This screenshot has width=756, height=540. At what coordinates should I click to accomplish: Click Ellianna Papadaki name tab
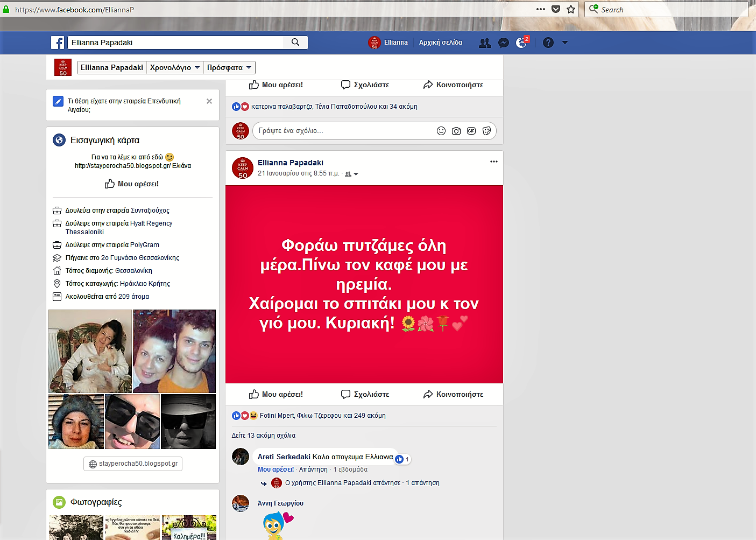[x=112, y=67]
